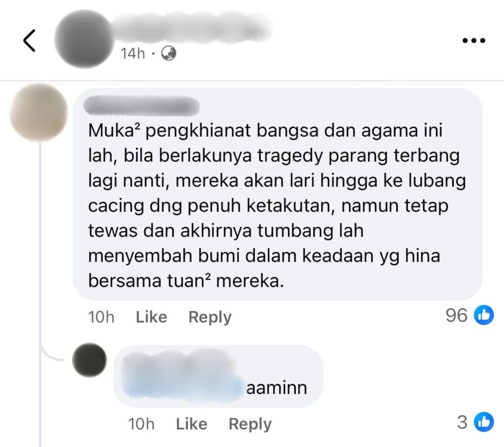
Task: Like the comment about pengkhianat bangsa
Action: (x=152, y=317)
